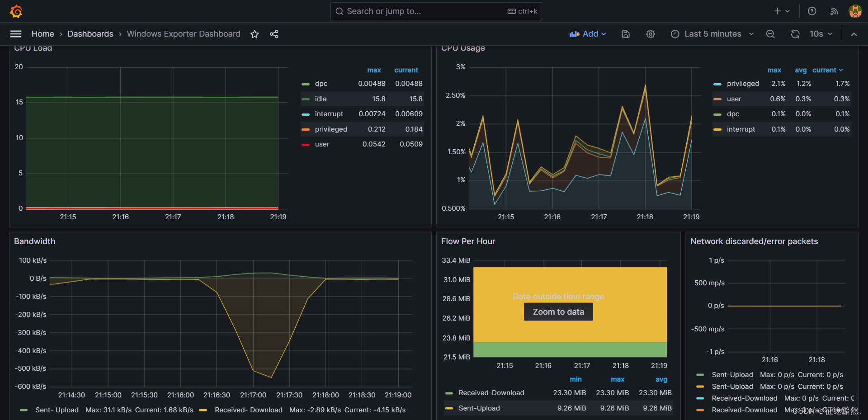Expand the new-item plus menu chevron
The width and height of the screenshot is (868, 420).
(x=788, y=11)
